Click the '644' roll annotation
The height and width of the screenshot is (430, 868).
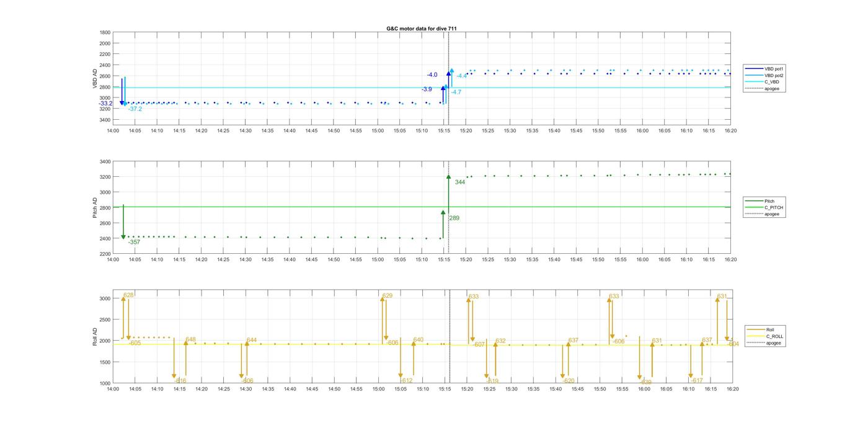coord(252,340)
